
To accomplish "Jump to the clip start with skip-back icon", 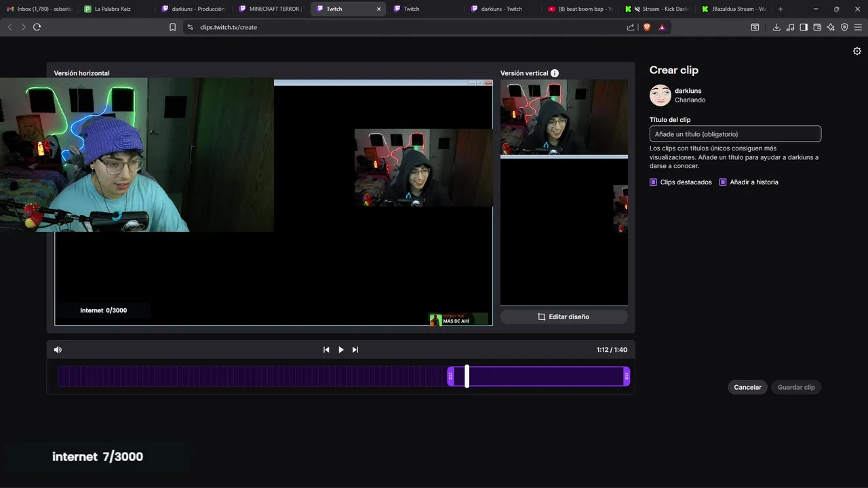I will pos(326,350).
